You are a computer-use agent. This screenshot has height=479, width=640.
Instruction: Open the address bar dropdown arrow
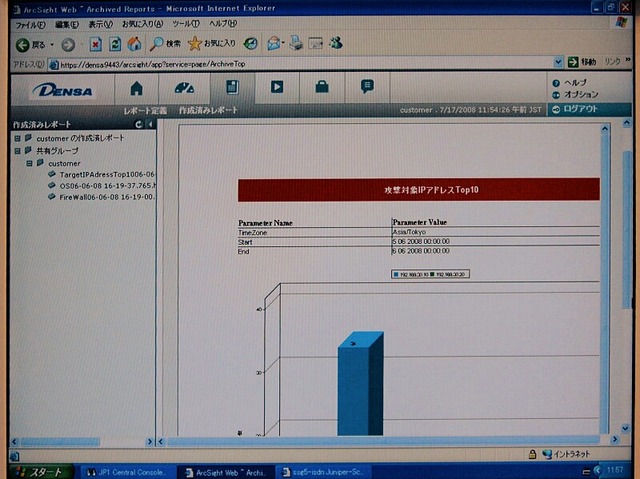(558, 62)
